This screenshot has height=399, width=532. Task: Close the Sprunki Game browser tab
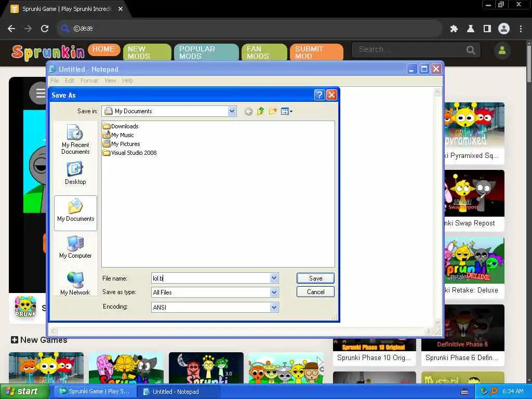(121, 9)
